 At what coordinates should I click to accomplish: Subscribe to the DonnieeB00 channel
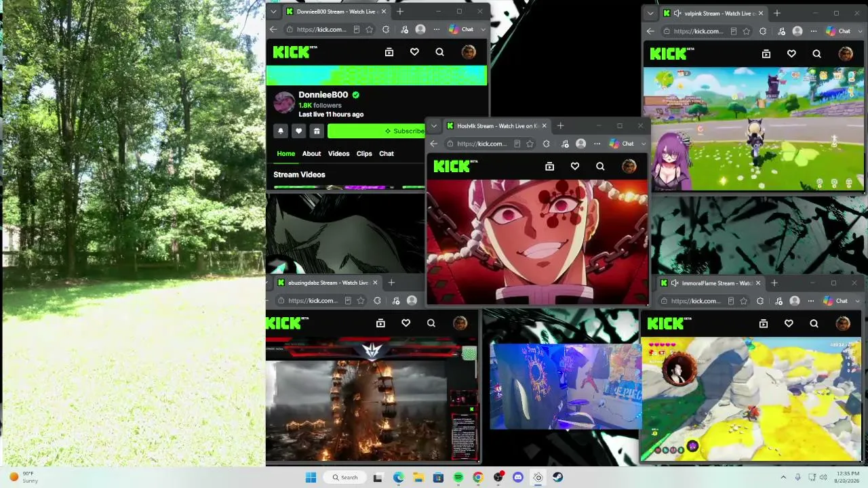(376, 131)
